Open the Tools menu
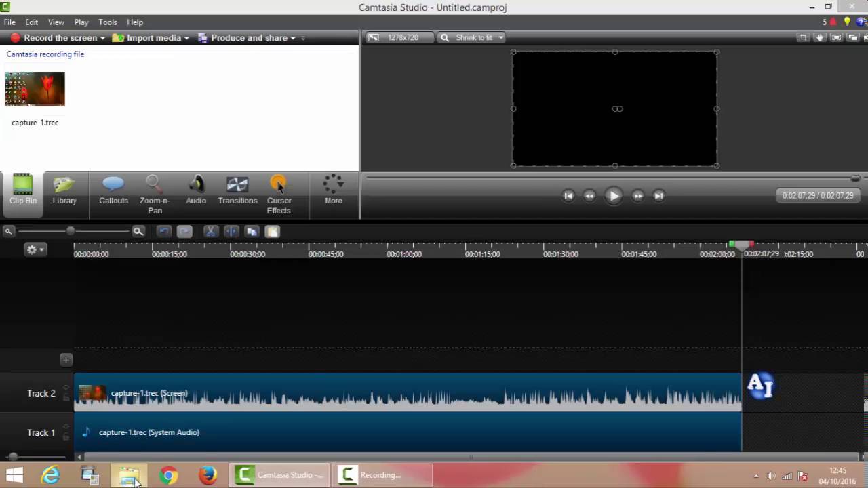868x488 pixels. pyautogui.click(x=108, y=22)
